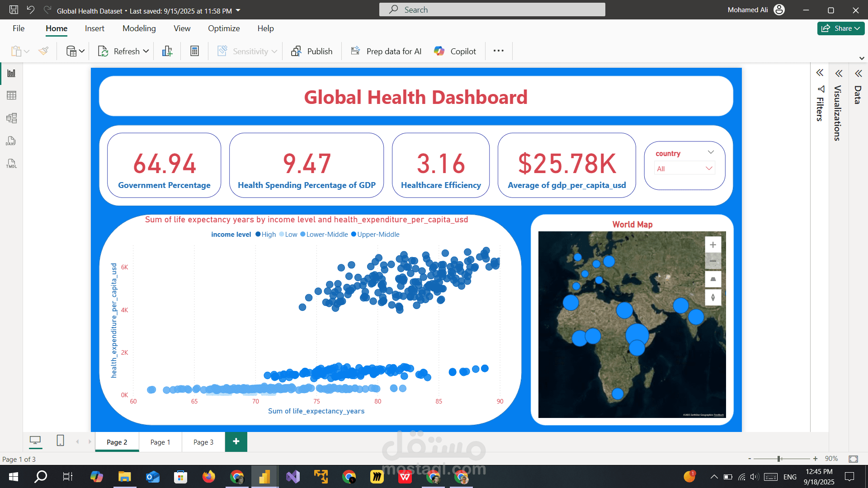Click the Publish button
The width and height of the screenshot is (868, 488).
[312, 51]
